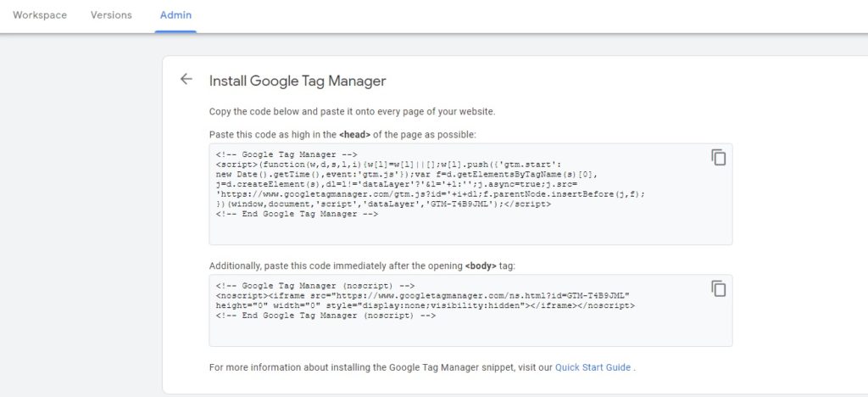Open the Versions tab
Screen dimensions: 868x397
pyautogui.click(x=111, y=15)
